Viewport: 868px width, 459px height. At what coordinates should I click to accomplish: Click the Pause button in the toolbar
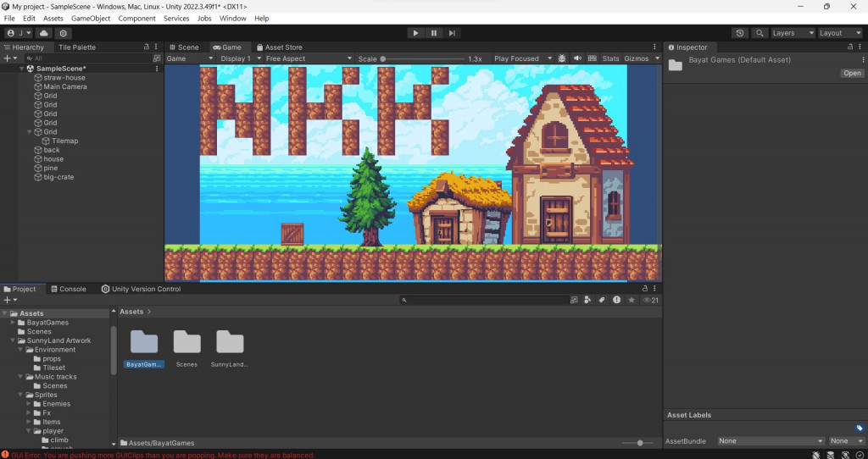coord(433,33)
